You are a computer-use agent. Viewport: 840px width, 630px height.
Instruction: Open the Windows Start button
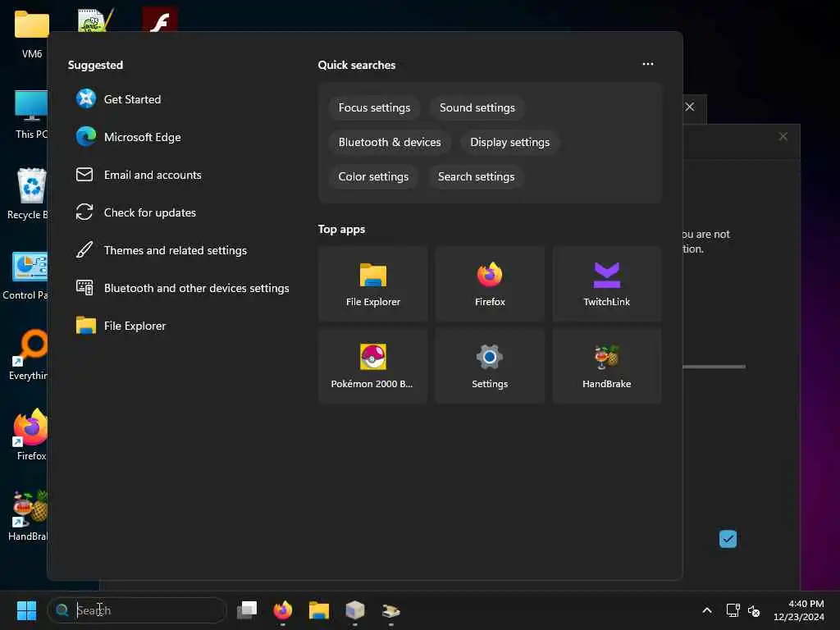(26, 610)
